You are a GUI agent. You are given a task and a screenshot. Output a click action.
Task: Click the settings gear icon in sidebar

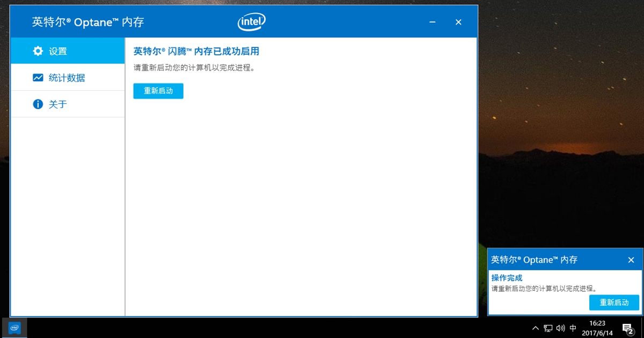(x=38, y=51)
